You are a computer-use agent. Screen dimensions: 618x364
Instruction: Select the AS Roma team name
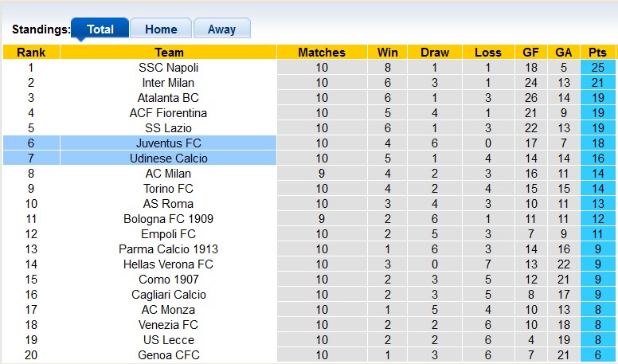[x=168, y=204]
